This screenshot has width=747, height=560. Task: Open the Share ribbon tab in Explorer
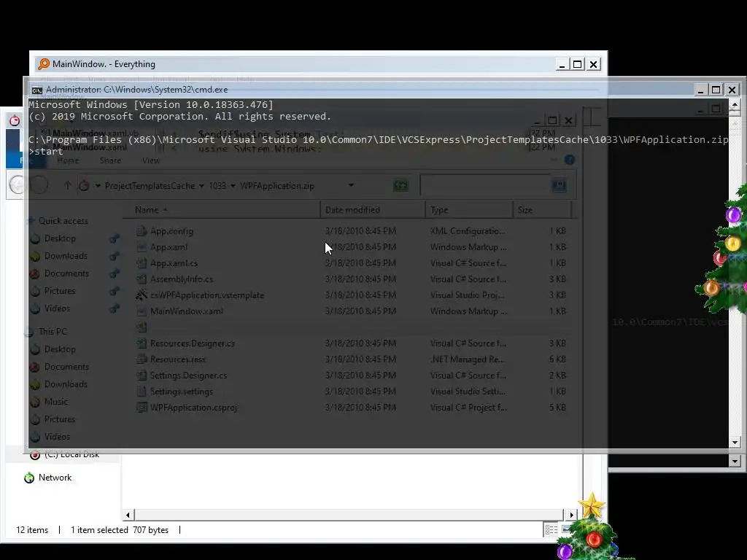[x=110, y=160]
